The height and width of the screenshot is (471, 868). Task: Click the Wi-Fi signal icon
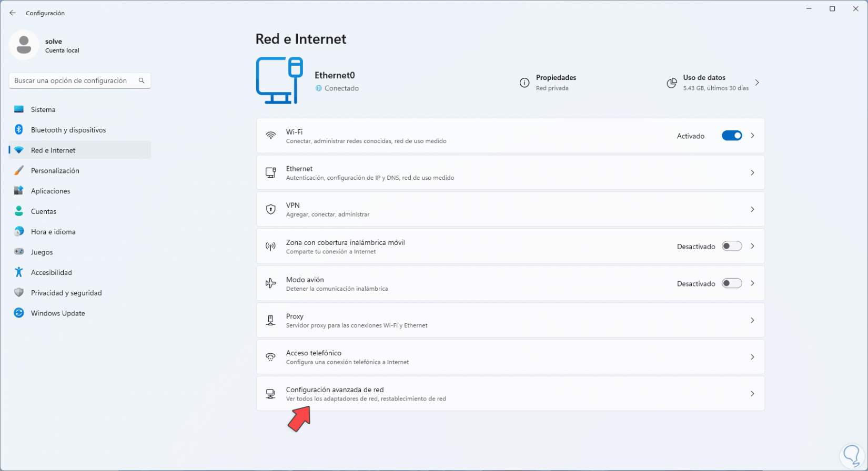click(x=271, y=136)
